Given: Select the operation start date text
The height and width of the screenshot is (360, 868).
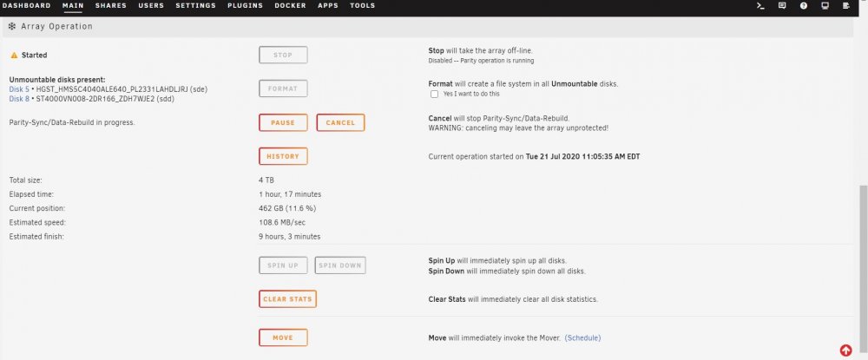Looking at the screenshot, I should point(582,156).
